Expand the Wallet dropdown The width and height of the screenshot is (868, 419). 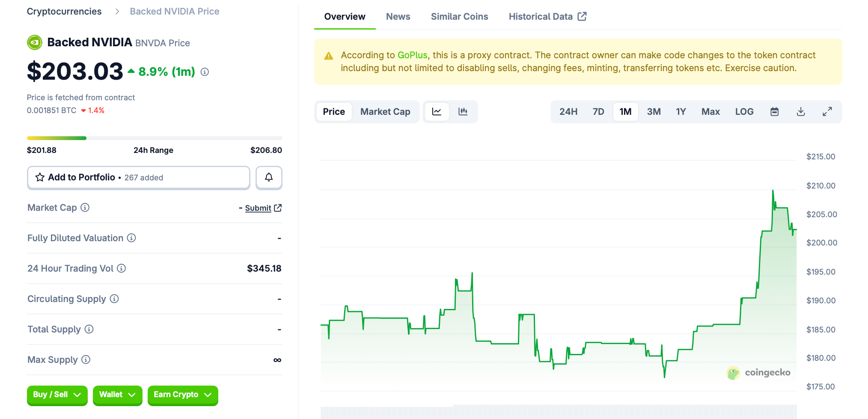pyautogui.click(x=117, y=395)
